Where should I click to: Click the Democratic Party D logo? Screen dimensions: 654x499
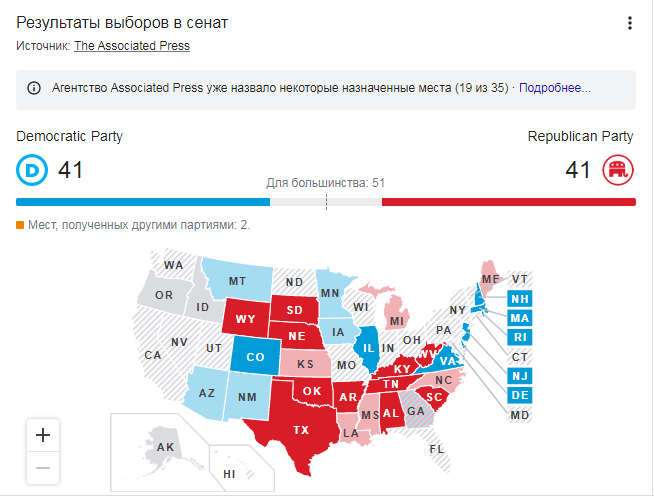pos(32,170)
